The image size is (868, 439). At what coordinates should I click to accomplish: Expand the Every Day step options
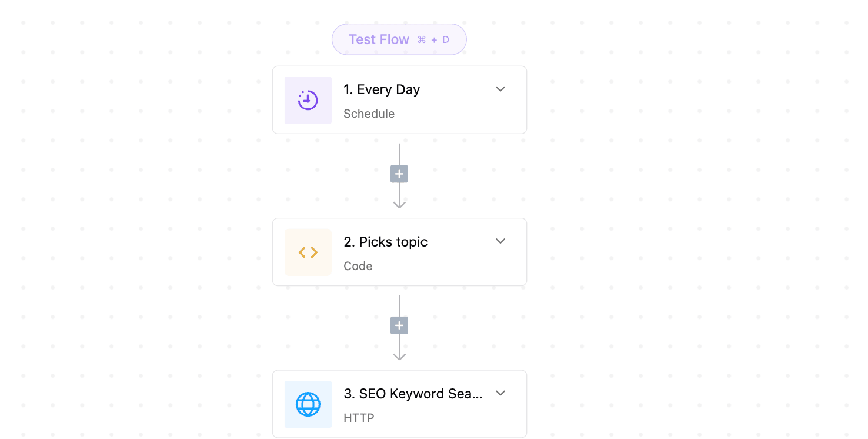[500, 89]
